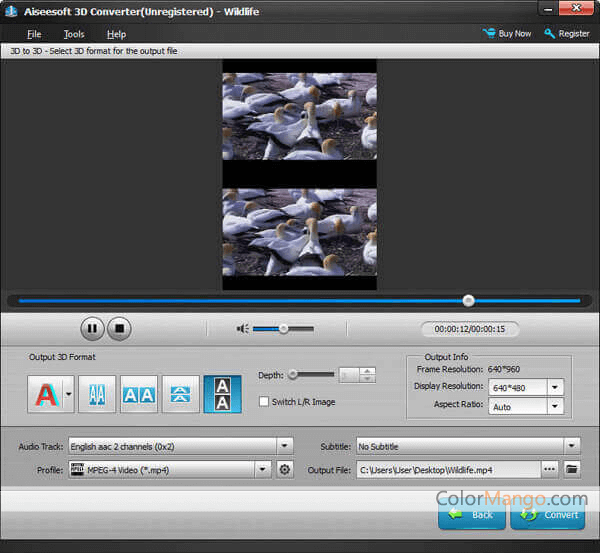Image resolution: width=600 pixels, height=553 pixels.
Task: Choose half-width side-by-side 3D format
Action: 97,394
